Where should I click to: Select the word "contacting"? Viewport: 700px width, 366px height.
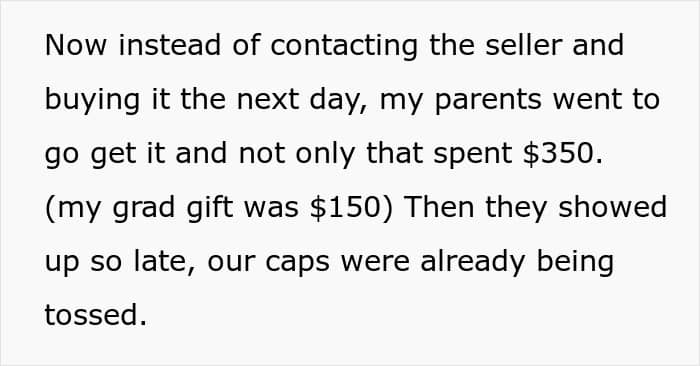click(x=344, y=47)
